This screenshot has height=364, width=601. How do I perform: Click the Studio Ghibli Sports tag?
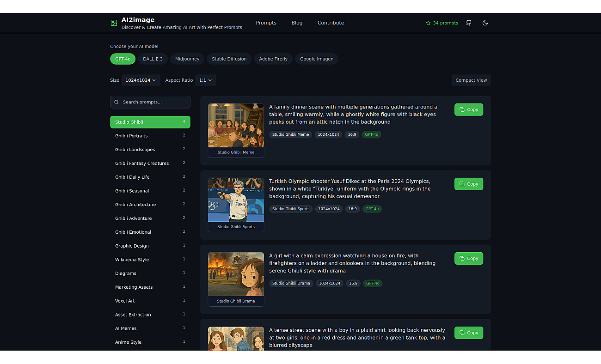[291, 209]
